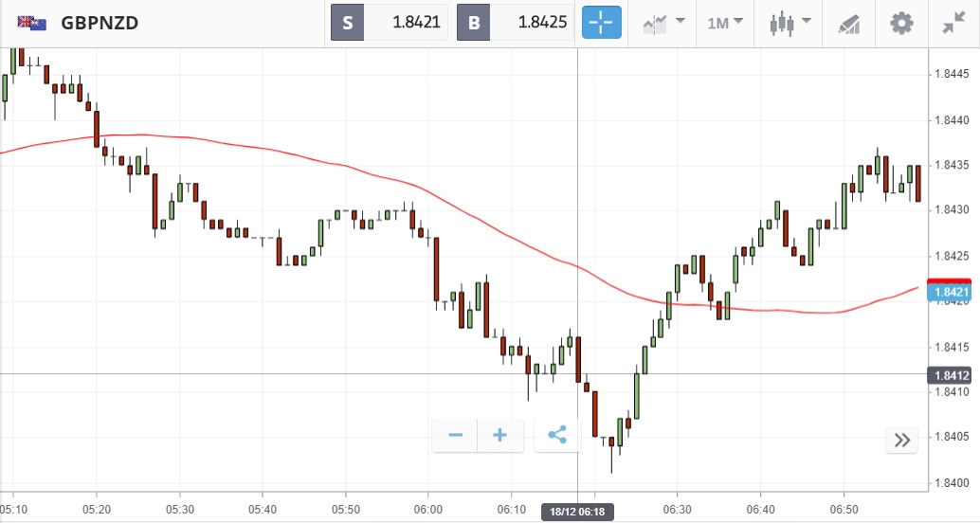Image resolution: width=980 pixels, height=523 pixels.
Task: Select the GBPNZD instrument name
Action: coord(100,23)
